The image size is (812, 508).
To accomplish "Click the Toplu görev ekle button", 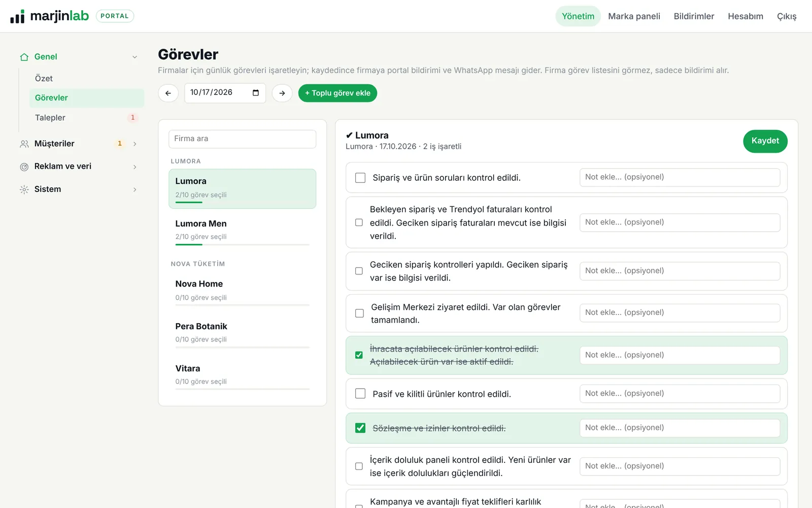I will pyautogui.click(x=337, y=93).
